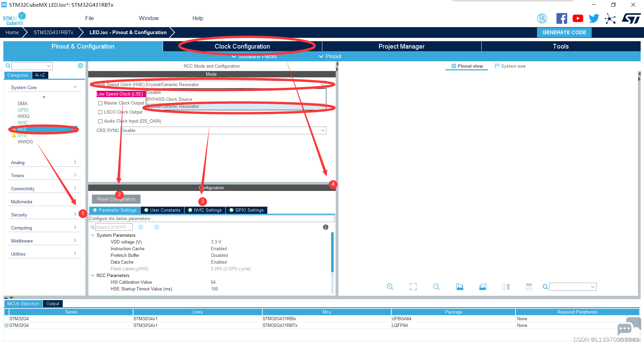The width and height of the screenshot is (644, 345).
Task: Click the pinout search magnifier icon
Action: pos(545,287)
